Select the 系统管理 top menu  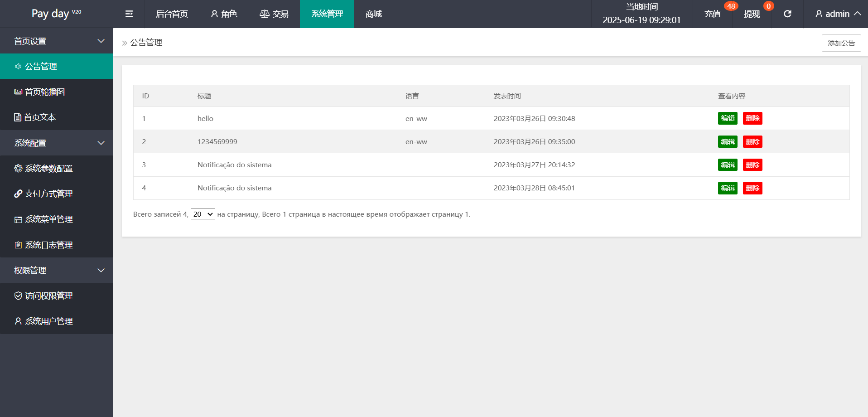tap(327, 14)
